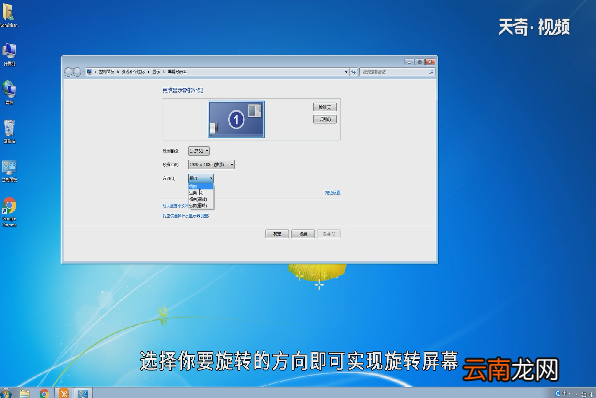Choose the Portrait orientation option
596x398 pixels.
[201, 193]
